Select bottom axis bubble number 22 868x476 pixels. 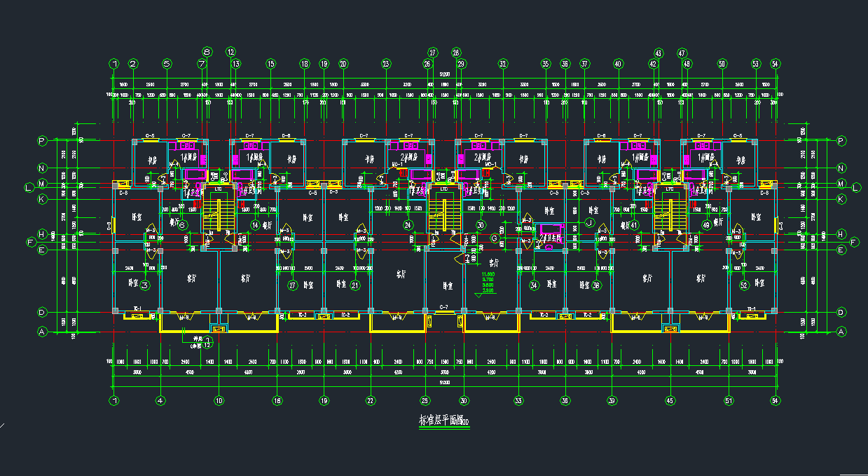coord(371,401)
